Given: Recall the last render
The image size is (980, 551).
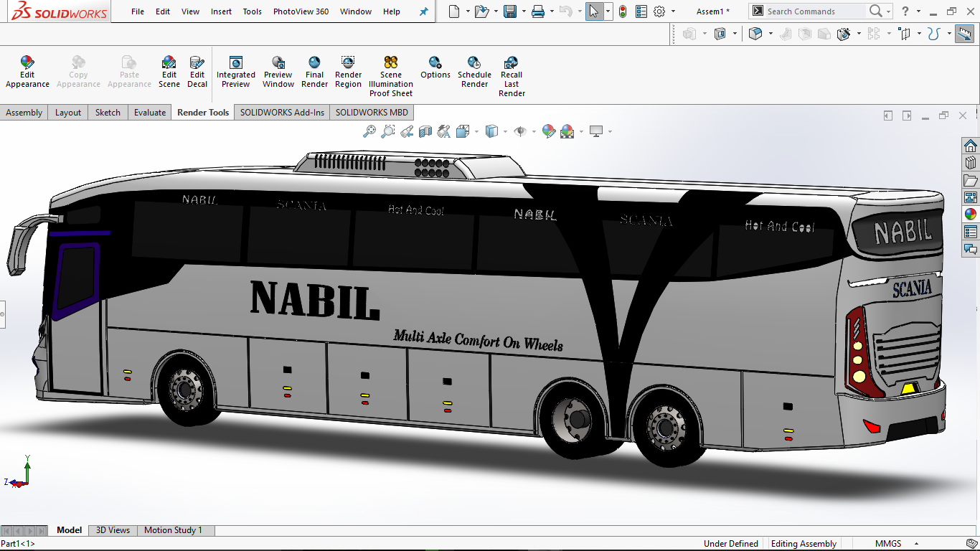Looking at the screenshot, I should pos(512,76).
